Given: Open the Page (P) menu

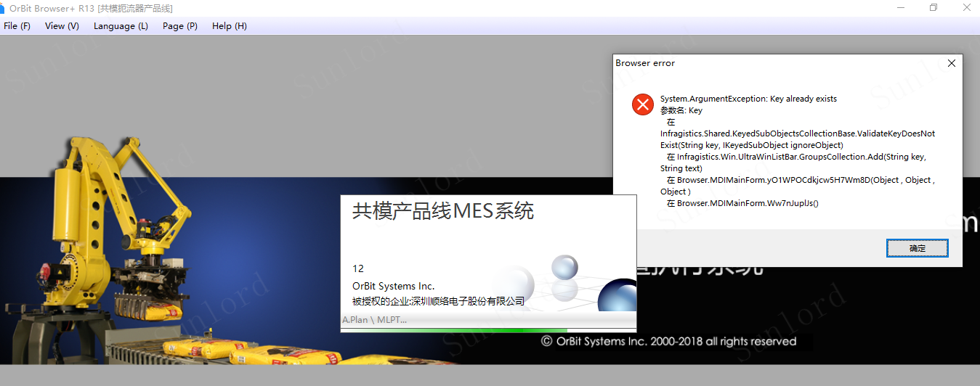Looking at the screenshot, I should 180,26.
